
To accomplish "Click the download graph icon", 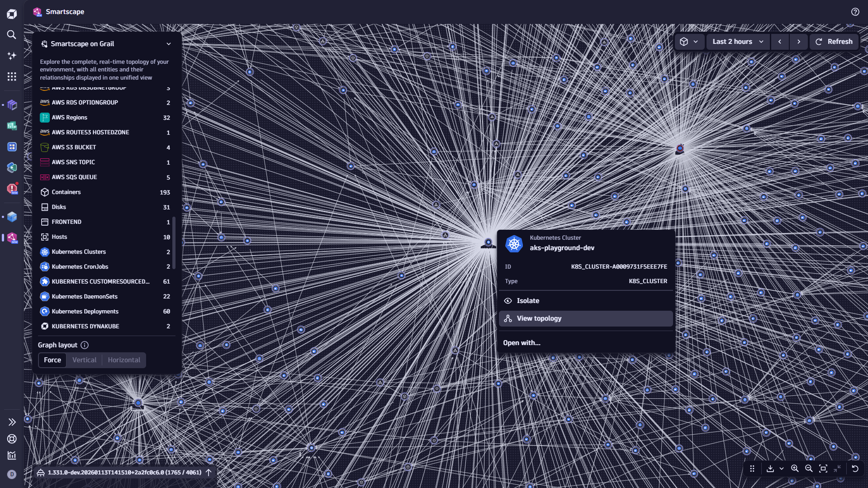I will click(770, 469).
